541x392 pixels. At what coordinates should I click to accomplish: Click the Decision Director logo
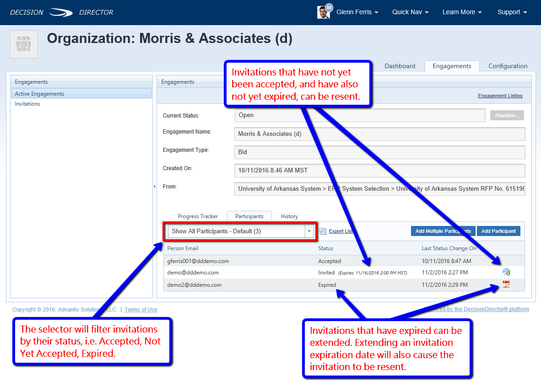(x=61, y=12)
